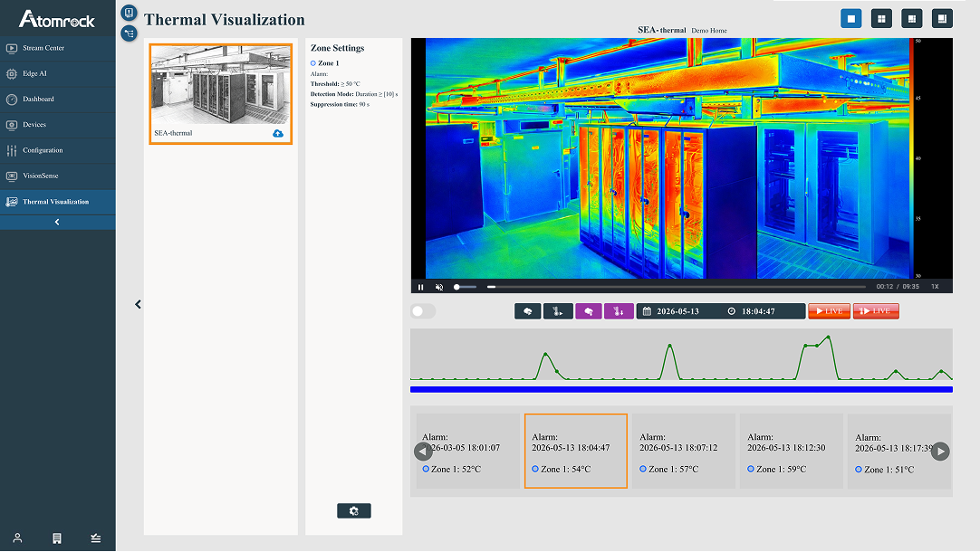Switch to single-view layout
The image size is (980, 552).
(850, 19)
